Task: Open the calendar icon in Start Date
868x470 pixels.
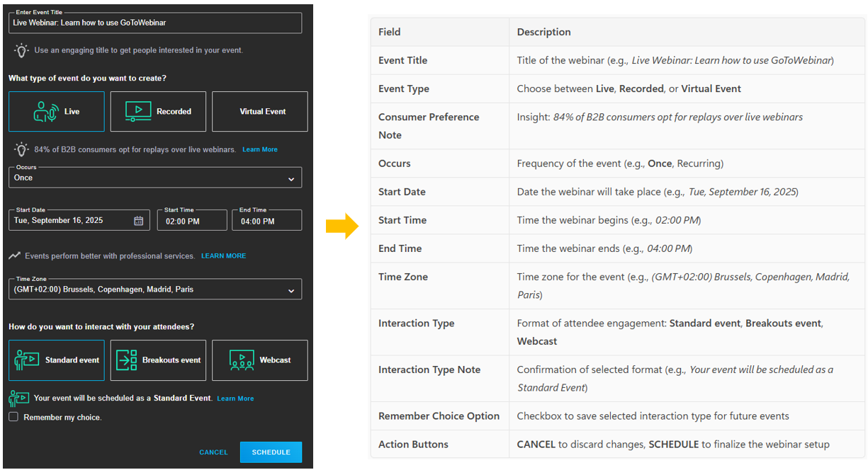Action: coord(139,221)
